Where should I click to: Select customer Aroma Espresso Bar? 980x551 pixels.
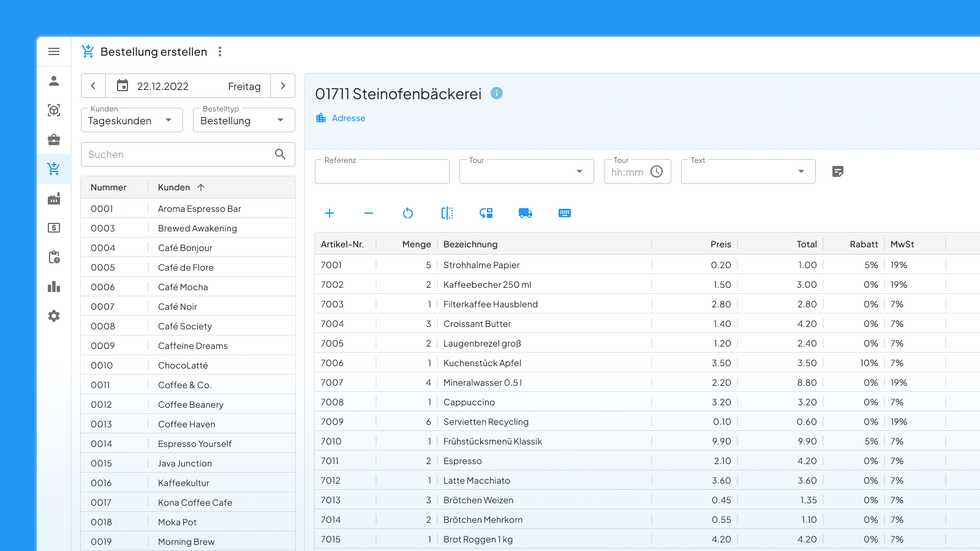pyautogui.click(x=188, y=209)
